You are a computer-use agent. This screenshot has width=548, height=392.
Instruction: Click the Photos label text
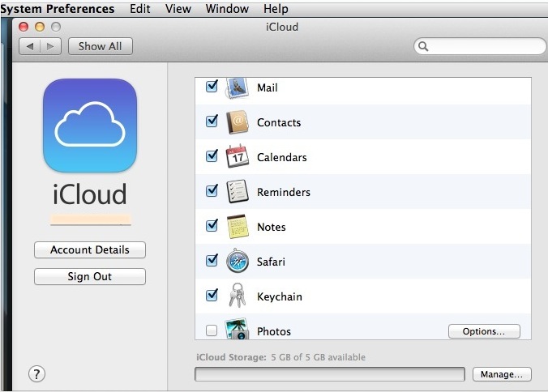274,331
